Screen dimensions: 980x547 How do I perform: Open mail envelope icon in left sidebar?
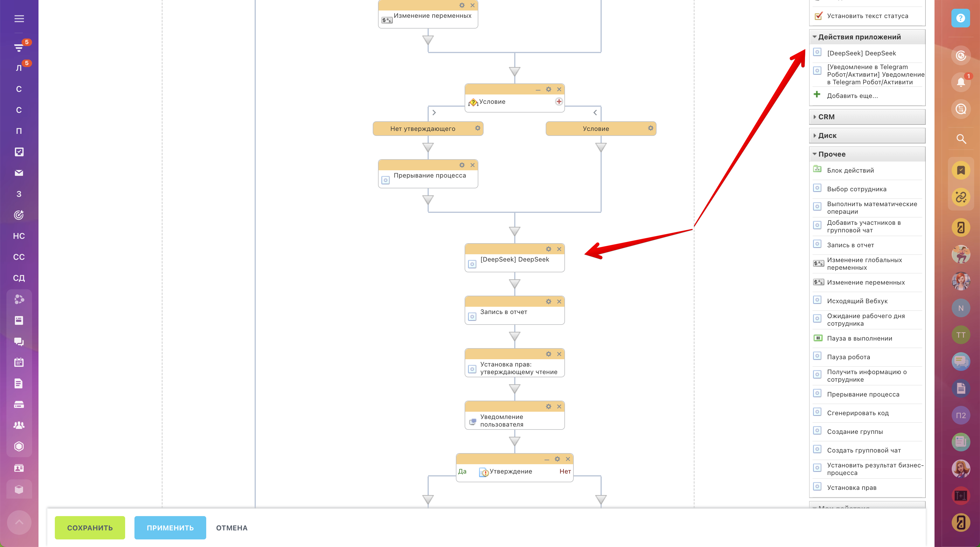[19, 173]
